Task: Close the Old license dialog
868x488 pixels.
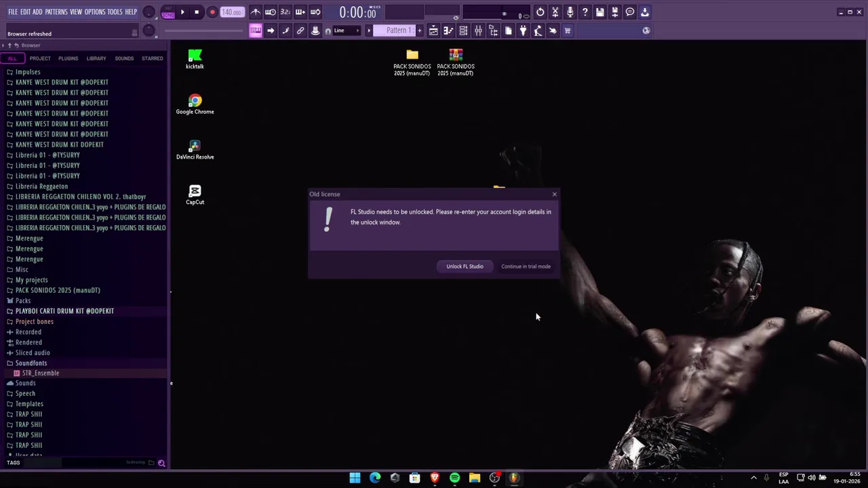Action: coord(555,195)
